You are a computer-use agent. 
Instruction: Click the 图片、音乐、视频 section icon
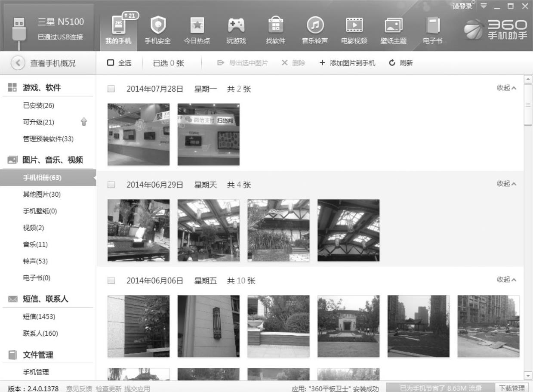pyautogui.click(x=12, y=160)
